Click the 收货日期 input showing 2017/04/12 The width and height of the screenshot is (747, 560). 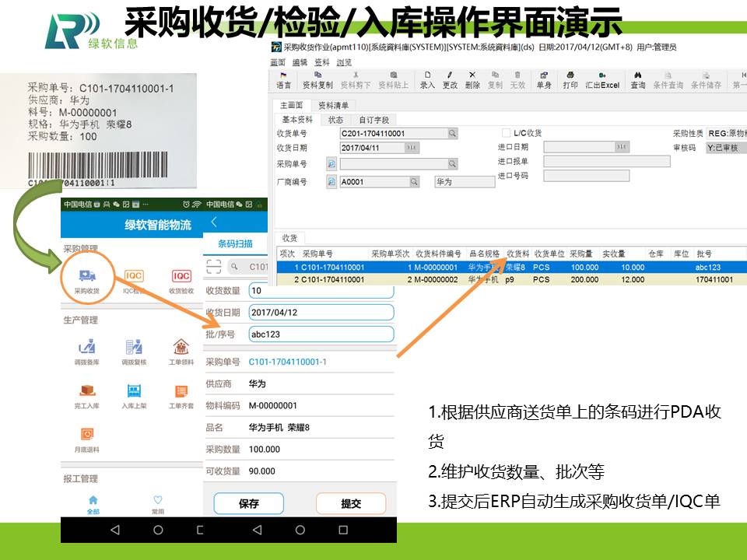point(321,313)
